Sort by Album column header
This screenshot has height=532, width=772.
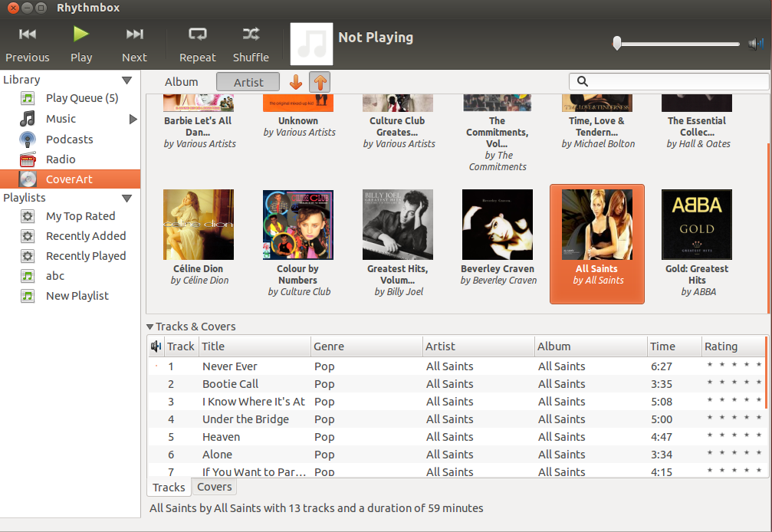591,346
